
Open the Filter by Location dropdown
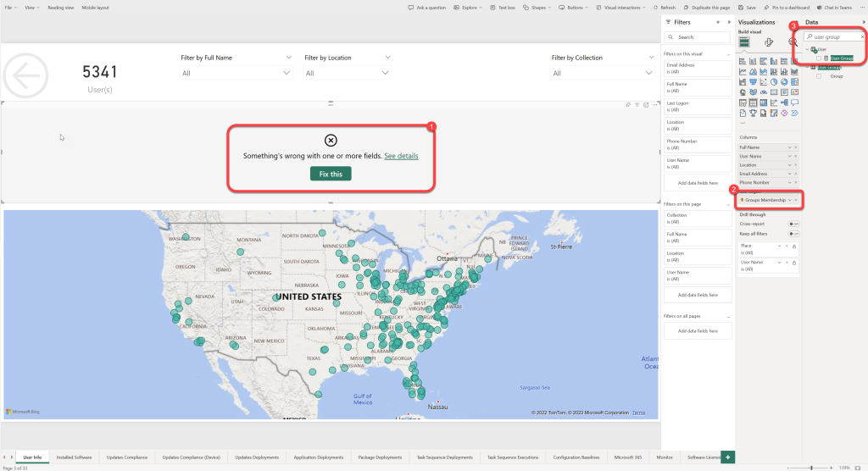coord(348,73)
